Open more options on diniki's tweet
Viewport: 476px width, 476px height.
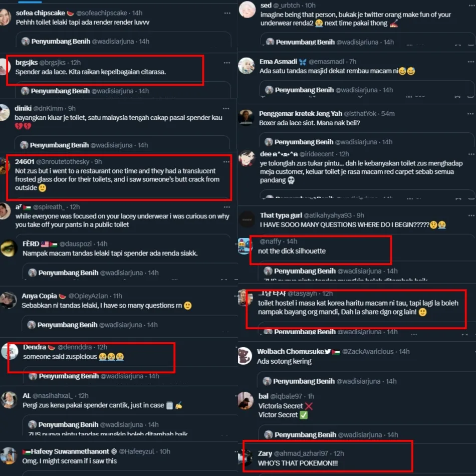[226, 108]
